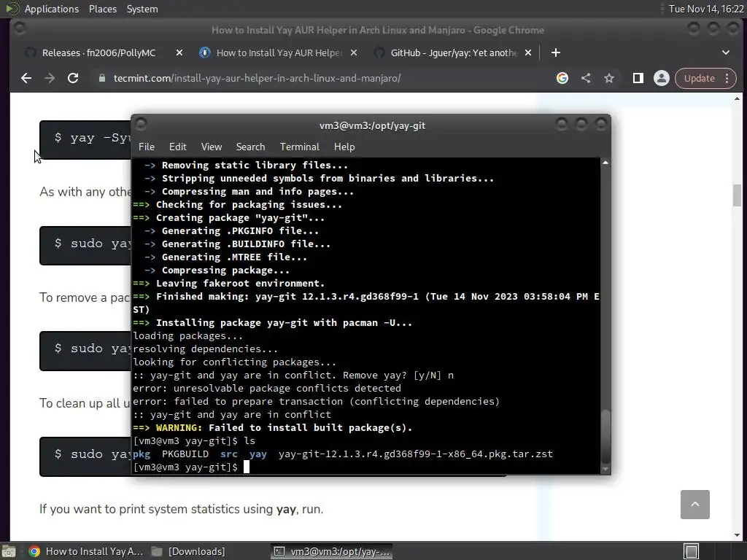The image size is (747, 560).
Task: Click webpage scrollbar up arrow
Action: (x=737, y=98)
